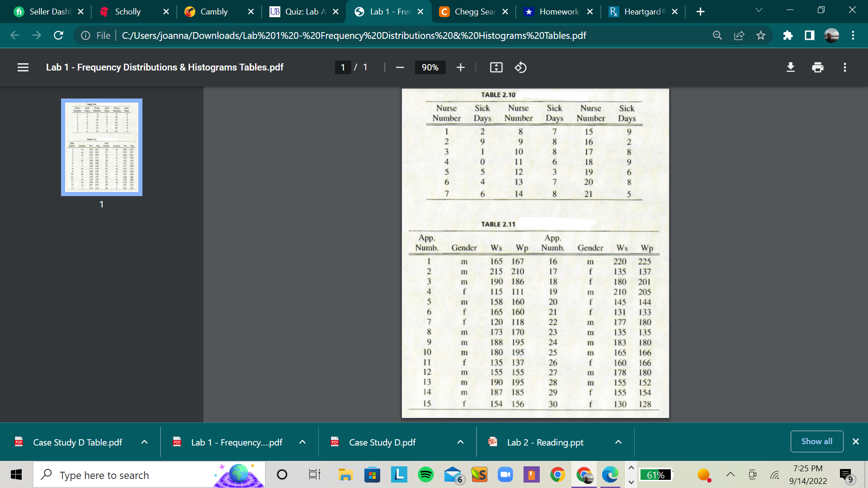868x488 pixels.
Task: Print the PDF document
Action: [817, 67]
